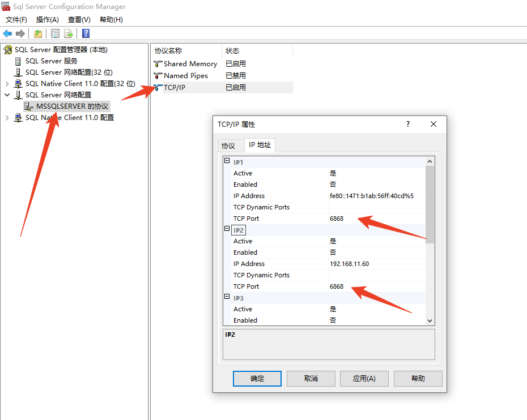Expand SQL Native Client 11.0 配置(32 位)
Screen dimensions: 527x420
(7, 84)
